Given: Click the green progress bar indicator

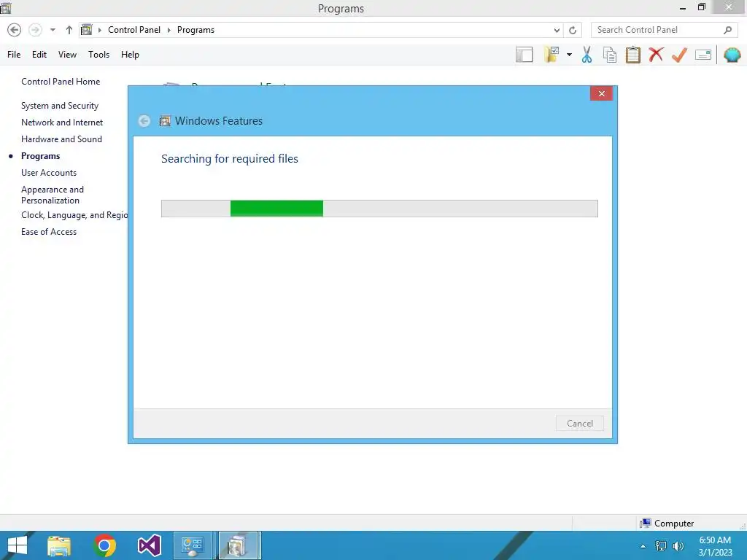Looking at the screenshot, I should (276, 209).
